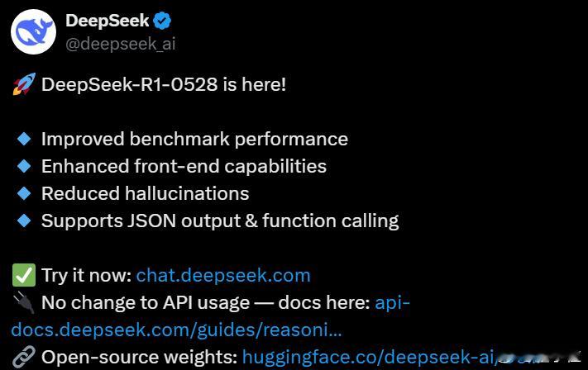Click the "Enhanced front-end capabilities" text

tap(184, 166)
